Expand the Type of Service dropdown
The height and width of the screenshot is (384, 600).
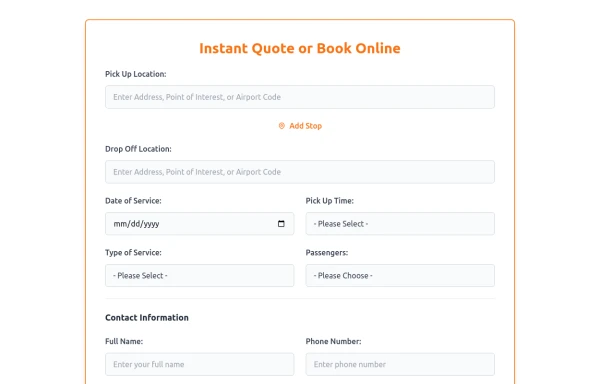tap(199, 275)
